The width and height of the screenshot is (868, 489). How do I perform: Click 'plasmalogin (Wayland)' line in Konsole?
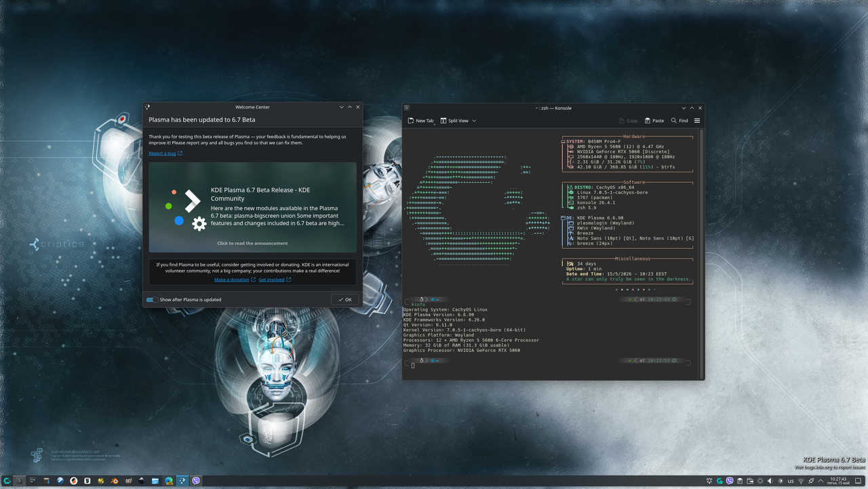[606, 223]
